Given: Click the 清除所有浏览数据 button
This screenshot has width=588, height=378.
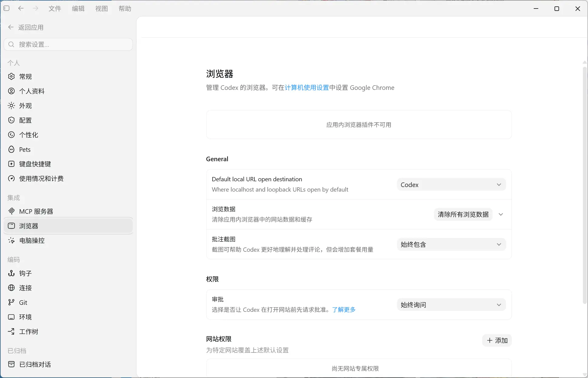Looking at the screenshot, I should pyautogui.click(x=463, y=214).
